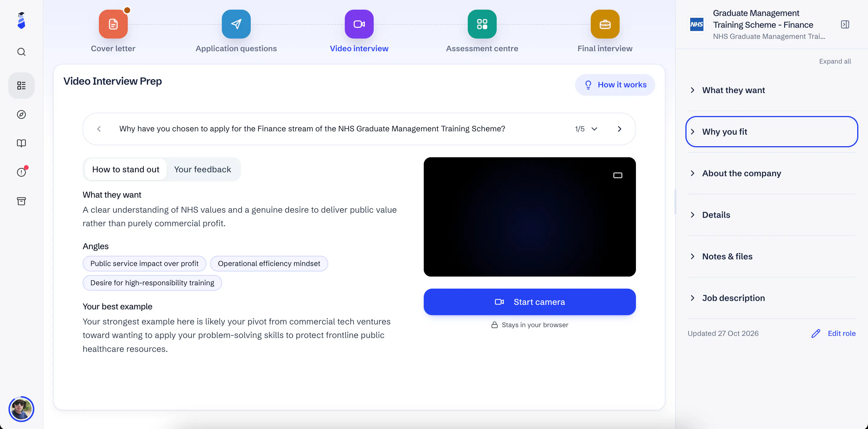Select the Cover letter stage icon
This screenshot has width=868, height=429.
(113, 24)
